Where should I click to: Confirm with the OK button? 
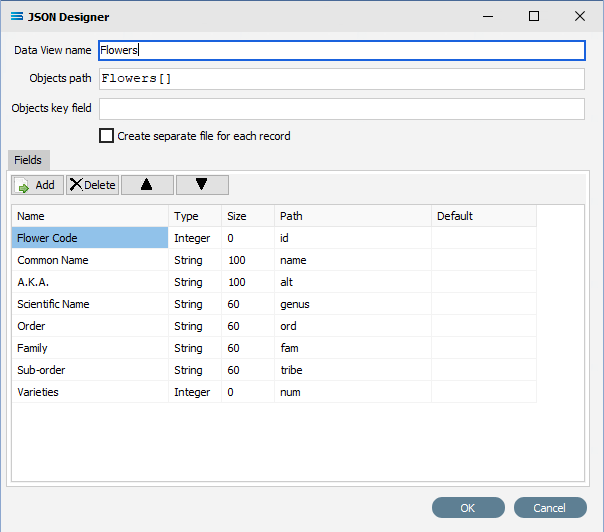(x=468, y=508)
